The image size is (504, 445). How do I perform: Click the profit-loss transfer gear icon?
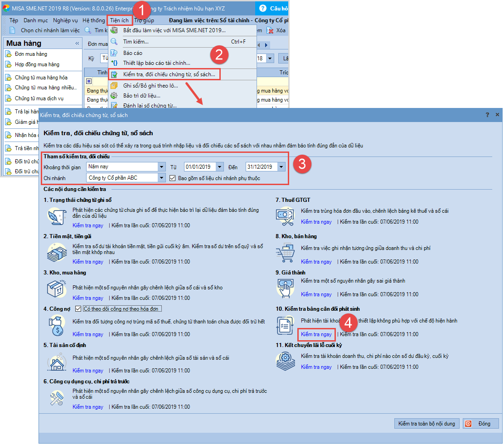(286, 362)
